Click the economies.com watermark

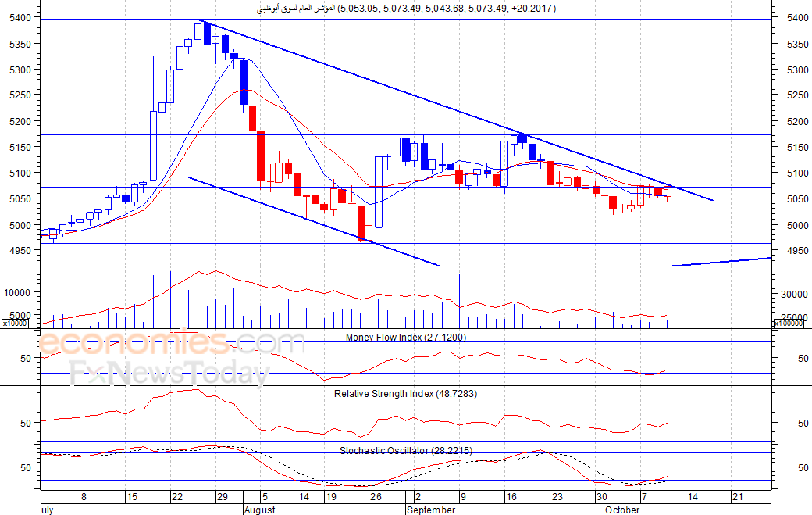pos(171,342)
